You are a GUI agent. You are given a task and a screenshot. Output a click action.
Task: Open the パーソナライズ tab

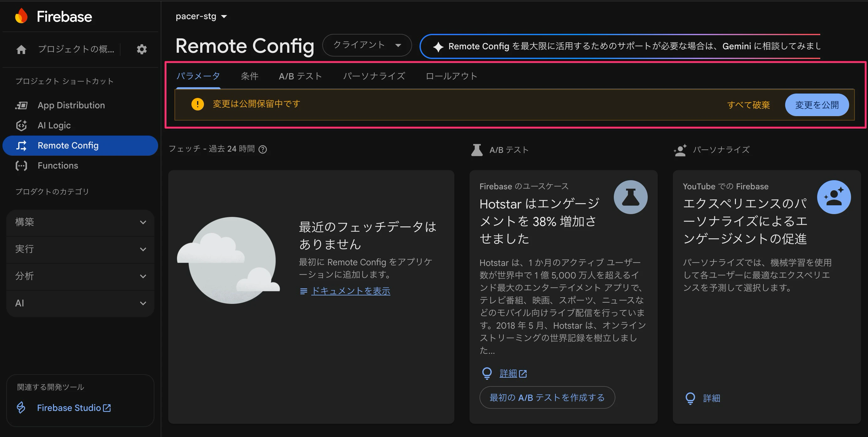tap(374, 76)
